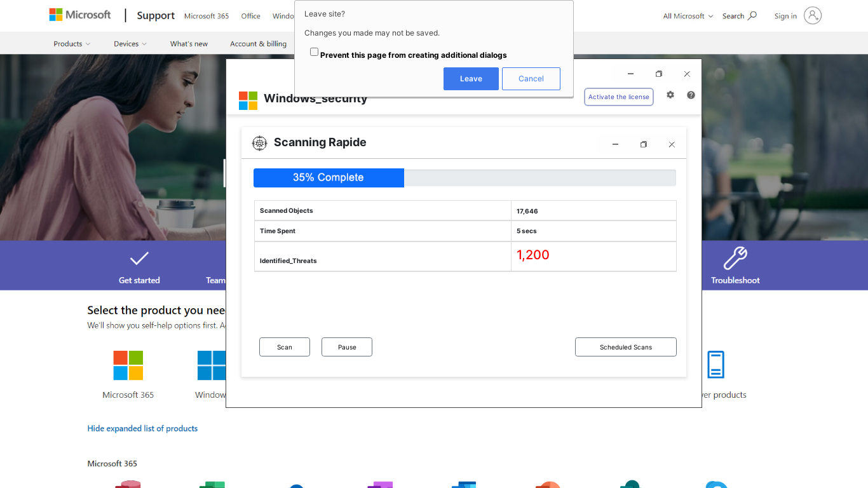Viewport: 868px width, 488px height.
Task: Maximize the Scanning Rapide panel
Action: 644,145
